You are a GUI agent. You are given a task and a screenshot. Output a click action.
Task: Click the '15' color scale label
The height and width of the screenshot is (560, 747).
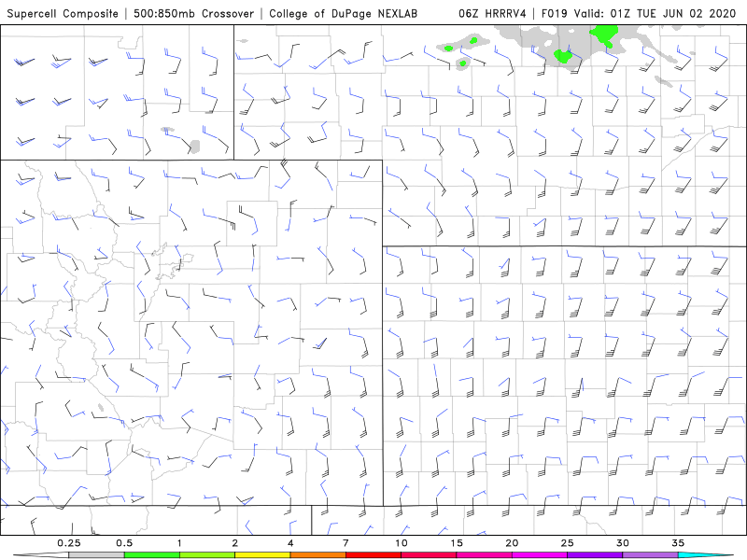[457, 543]
